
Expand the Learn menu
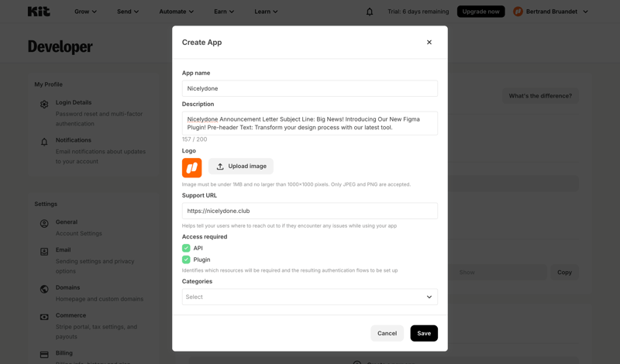266,12
